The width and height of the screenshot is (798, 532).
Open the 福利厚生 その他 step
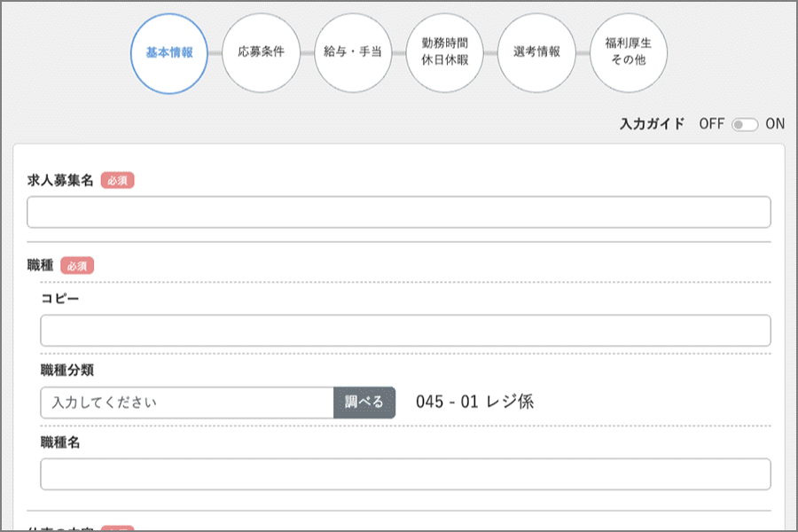pos(629,53)
